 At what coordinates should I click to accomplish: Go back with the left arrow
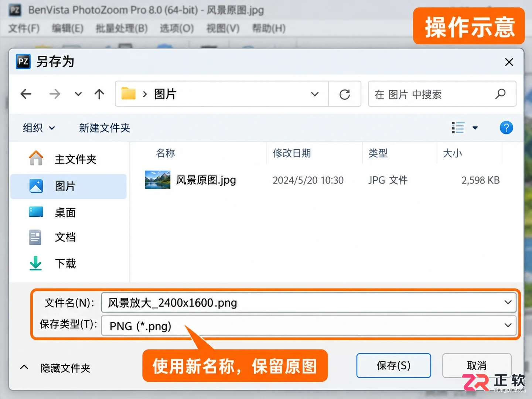(26, 94)
